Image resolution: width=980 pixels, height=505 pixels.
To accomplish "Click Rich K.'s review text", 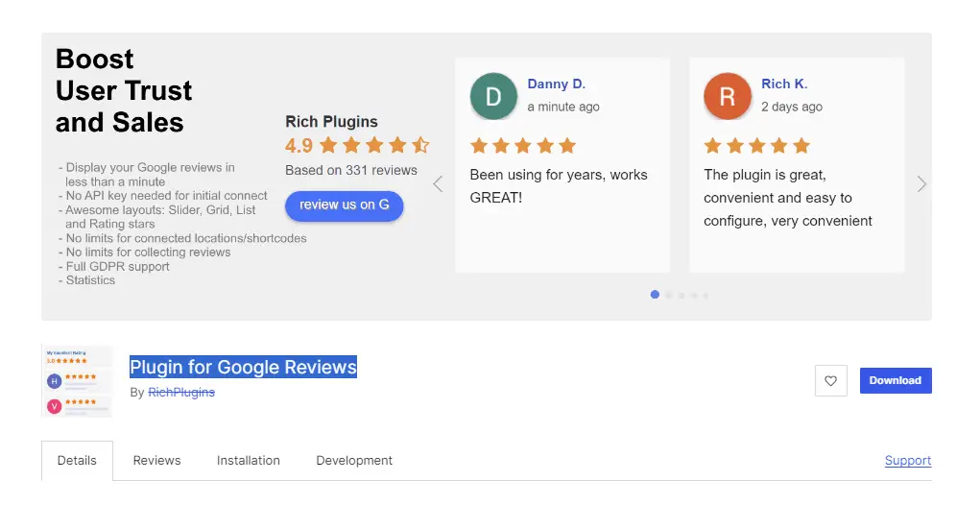I will pos(787,198).
